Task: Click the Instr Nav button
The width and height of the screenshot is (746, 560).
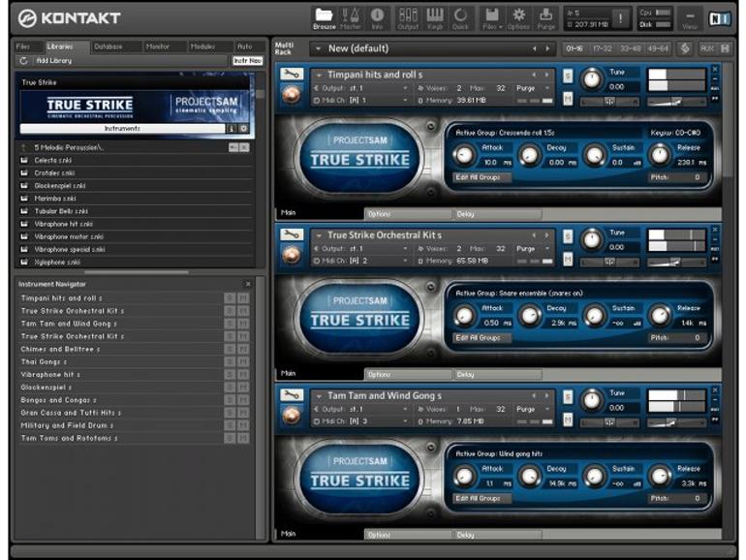Action: coord(247,60)
